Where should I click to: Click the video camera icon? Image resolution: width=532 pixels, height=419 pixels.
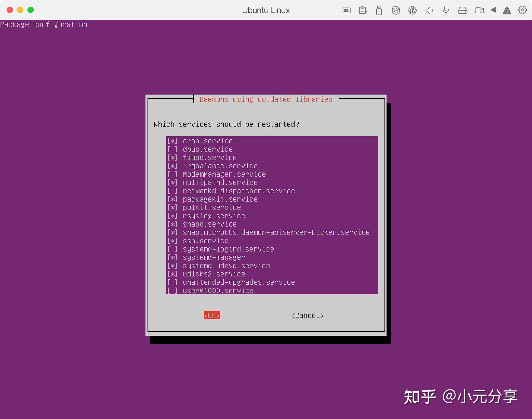coord(479,10)
